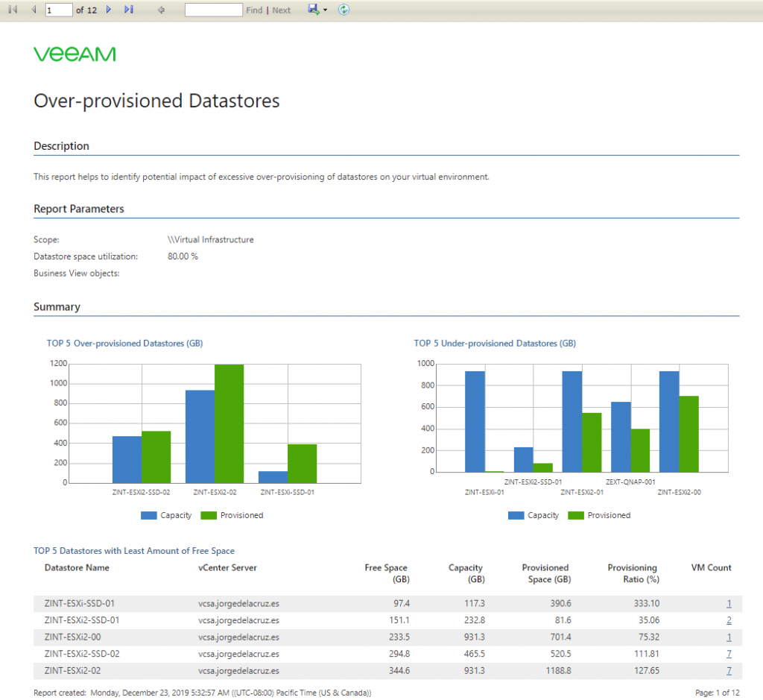Click green Provisioned legend swatch, under-provisioned chart

click(576, 516)
